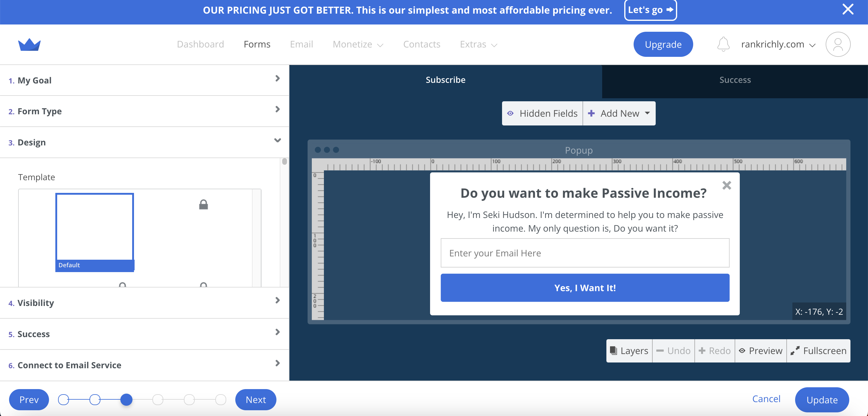Image resolution: width=868 pixels, height=416 pixels.
Task: Open the Layers panel
Action: (629, 351)
